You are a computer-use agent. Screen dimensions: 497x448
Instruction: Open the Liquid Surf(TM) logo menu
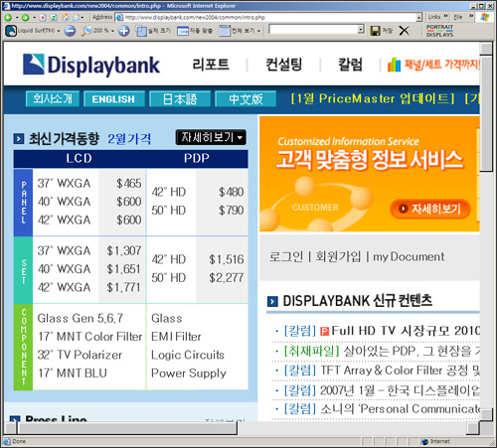tap(11, 31)
